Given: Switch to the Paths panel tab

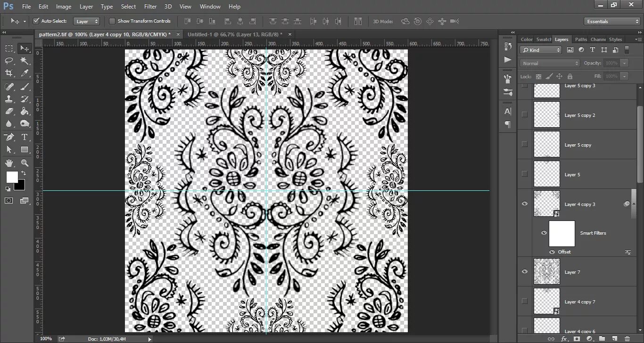Looking at the screenshot, I should (x=581, y=40).
